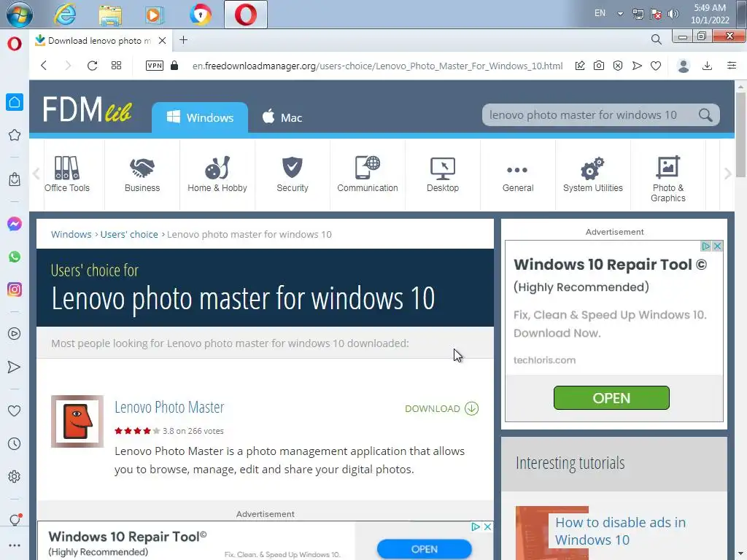Open the downloads toolbar icon
The width and height of the screenshot is (747, 560).
tap(708, 66)
